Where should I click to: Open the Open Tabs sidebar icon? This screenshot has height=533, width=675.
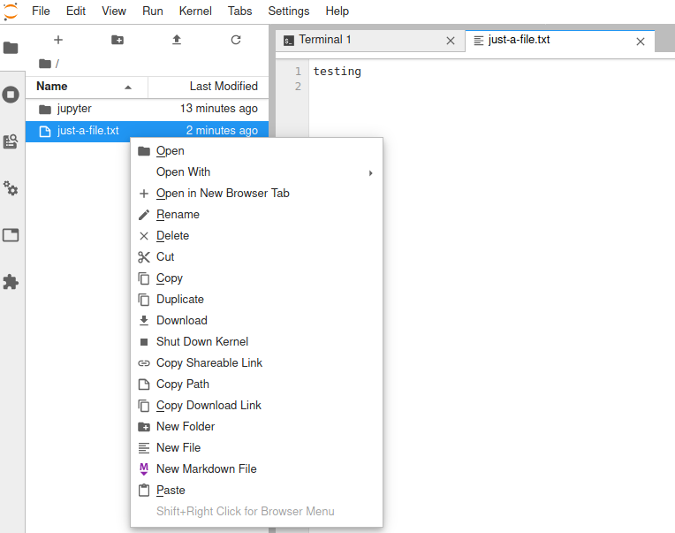(11, 236)
